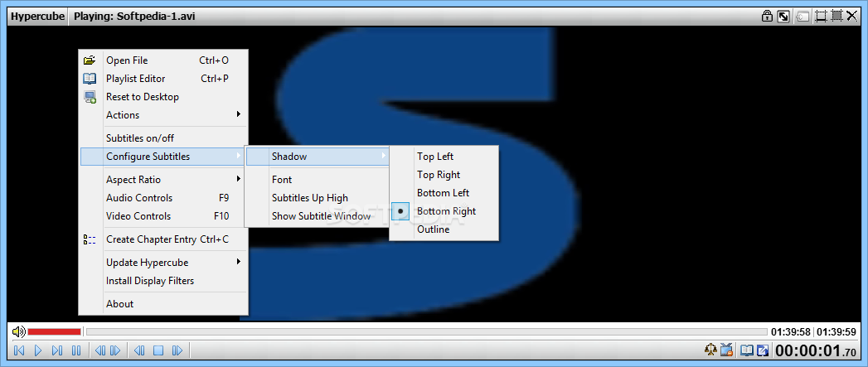Image resolution: width=868 pixels, height=367 pixels.
Task: Click the forward button right of Stop
Action: (177, 350)
